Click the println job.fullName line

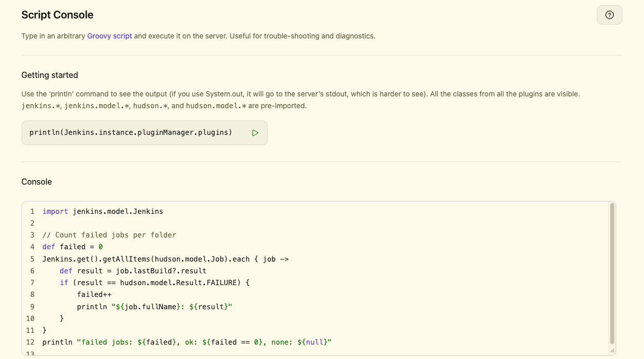[155, 307]
